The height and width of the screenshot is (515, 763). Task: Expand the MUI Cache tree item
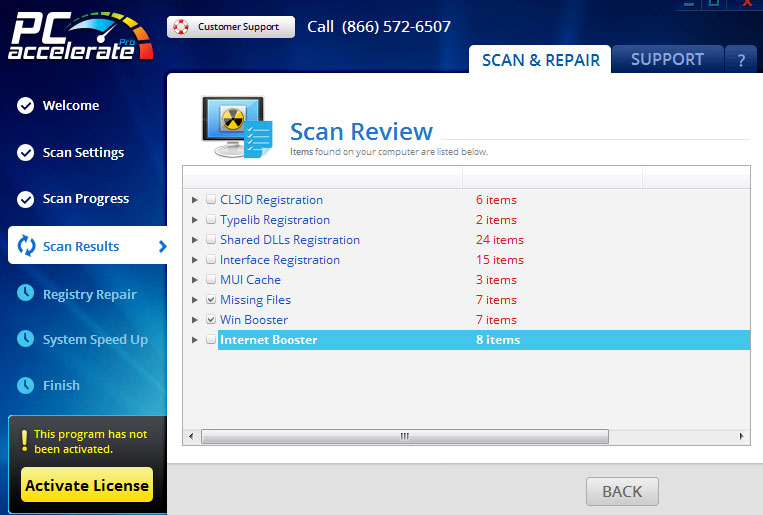195,280
